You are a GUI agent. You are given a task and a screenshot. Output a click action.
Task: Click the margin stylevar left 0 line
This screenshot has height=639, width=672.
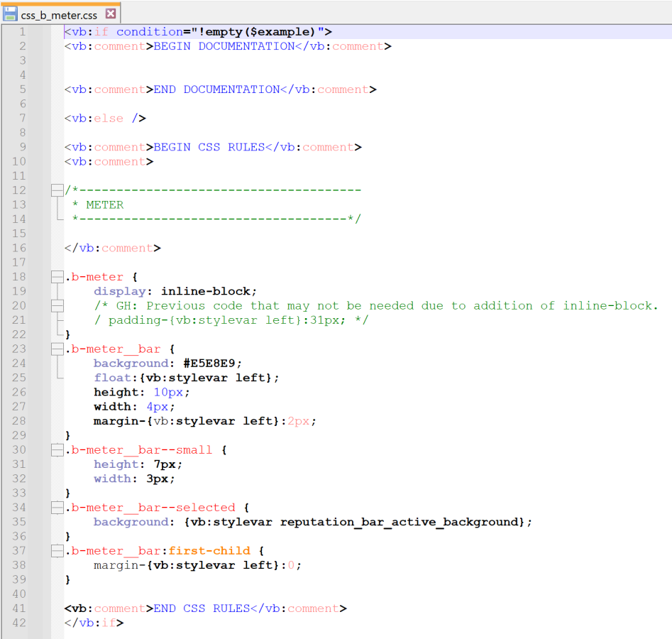[197, 565]
